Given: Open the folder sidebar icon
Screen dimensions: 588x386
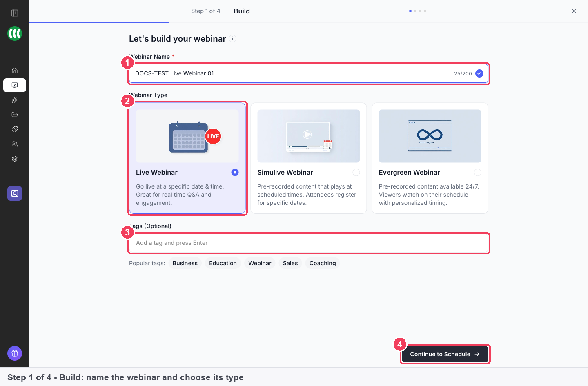Looking at the screenshot, I should pos(15,115).
